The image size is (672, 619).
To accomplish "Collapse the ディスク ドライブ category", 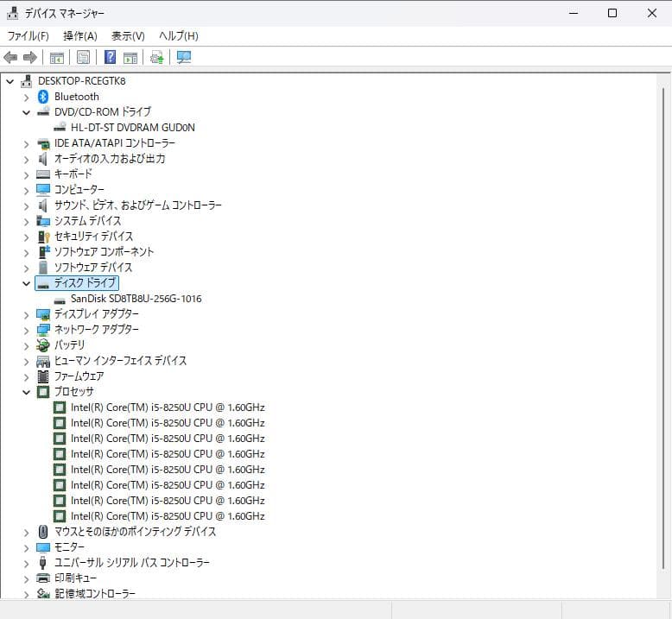I will 26,283.
